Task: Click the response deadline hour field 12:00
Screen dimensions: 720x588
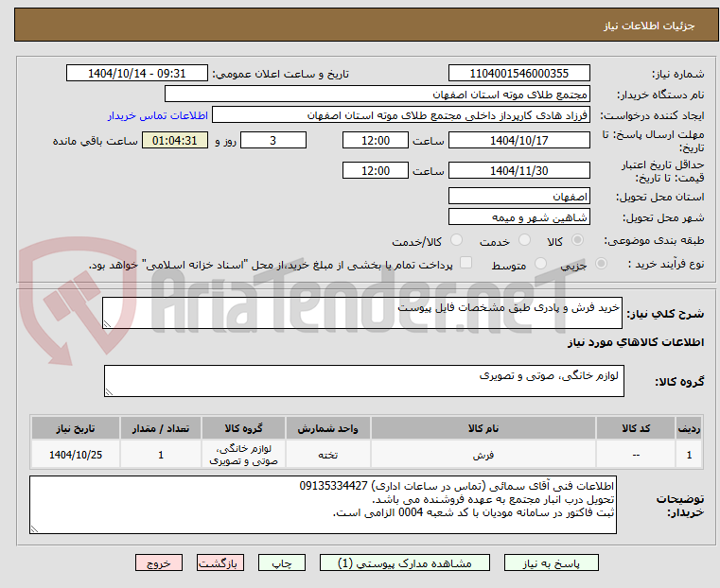Action: point(376,140)
